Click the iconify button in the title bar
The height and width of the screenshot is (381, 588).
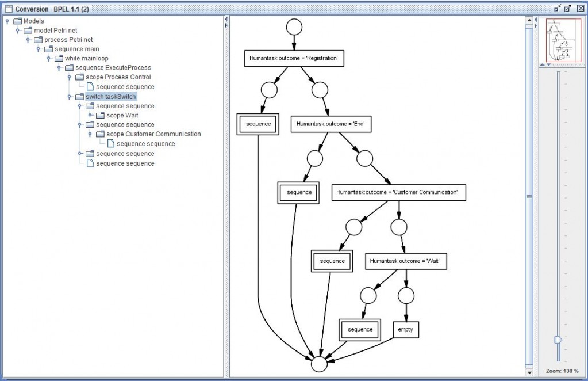tap(556, 9)
